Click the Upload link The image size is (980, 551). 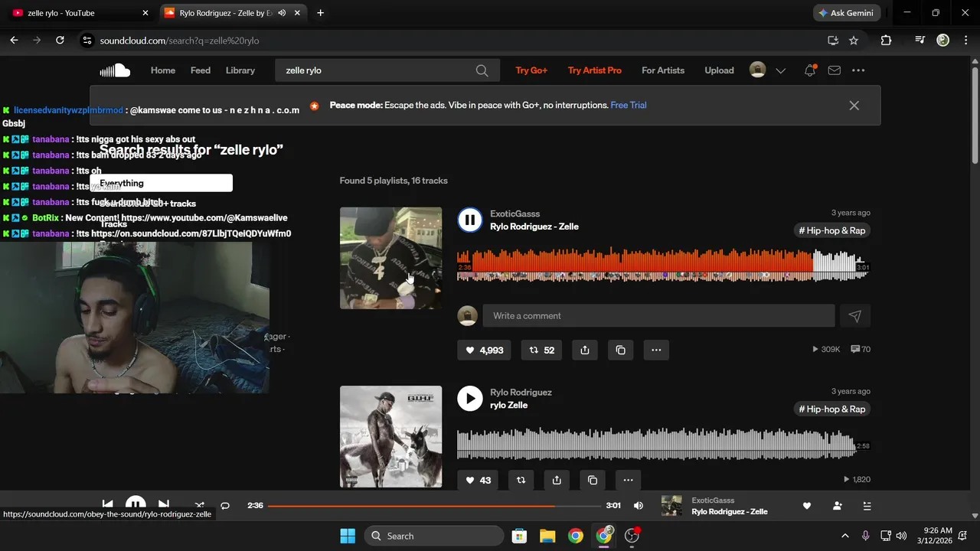point(719,70)
